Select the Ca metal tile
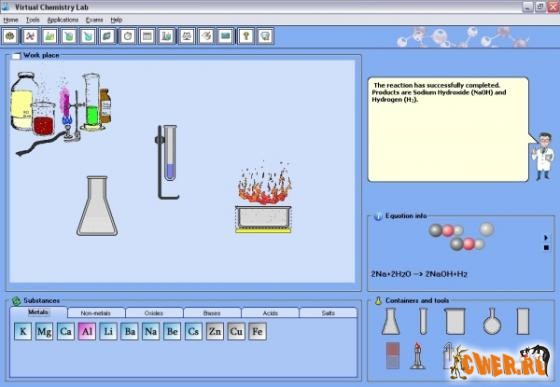Screen dimensions: 560x387 [x=66, y=331]
